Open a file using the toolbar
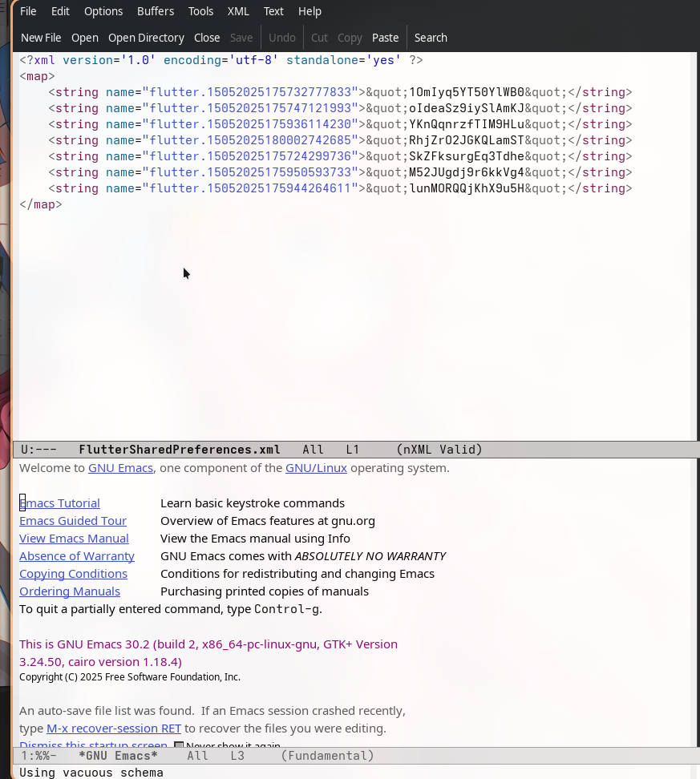This screenshot has height=779, width=700. [x=84, y=38]
